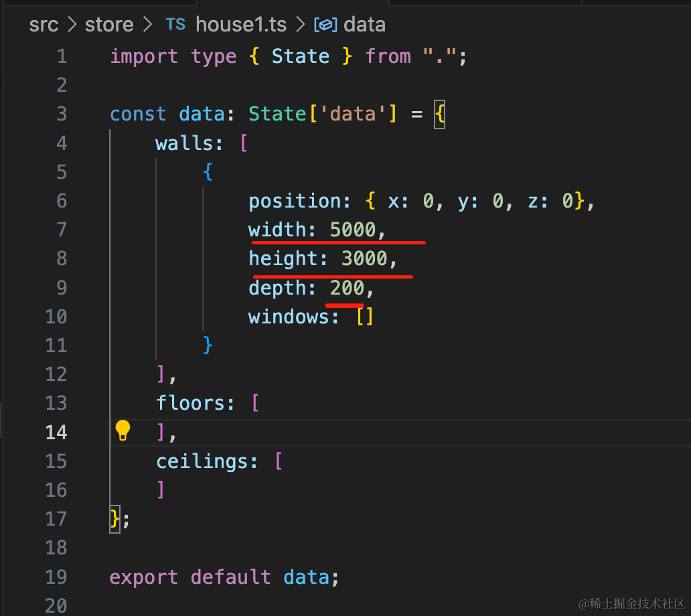
Task: Open the src breadcrumb segment
Action: point(44,25)
